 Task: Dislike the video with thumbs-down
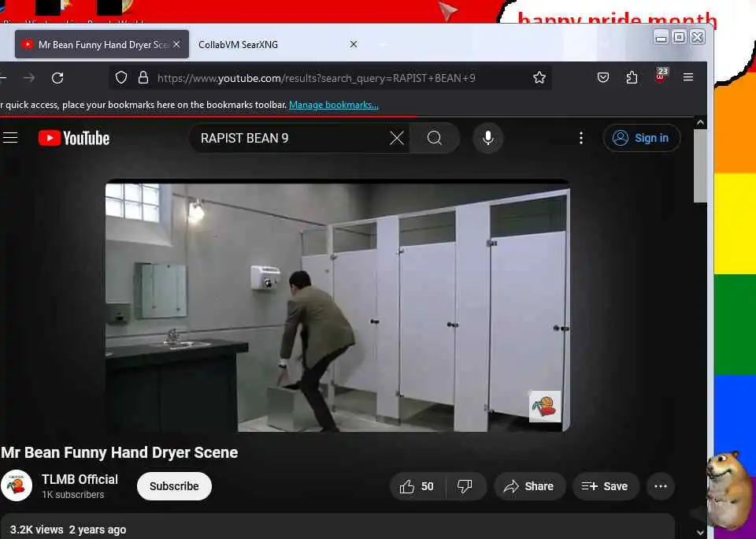465,486
